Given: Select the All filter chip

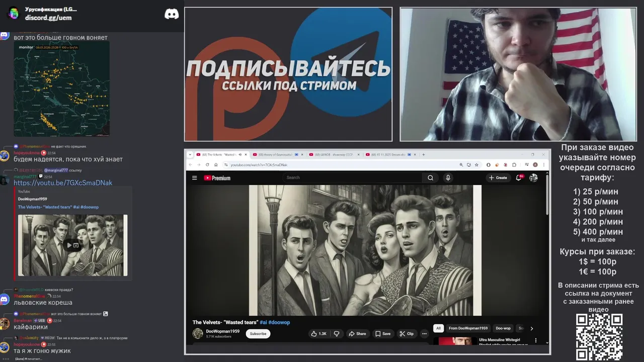Looking at the screenshot, I should [438, 328].
